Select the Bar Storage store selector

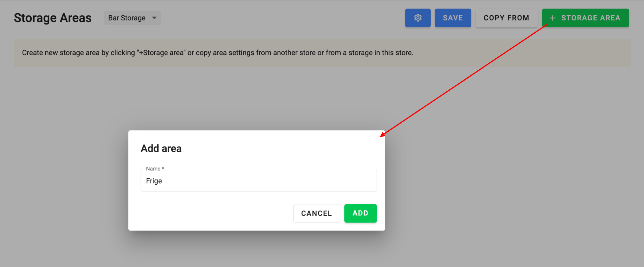(x=127, y=18)
